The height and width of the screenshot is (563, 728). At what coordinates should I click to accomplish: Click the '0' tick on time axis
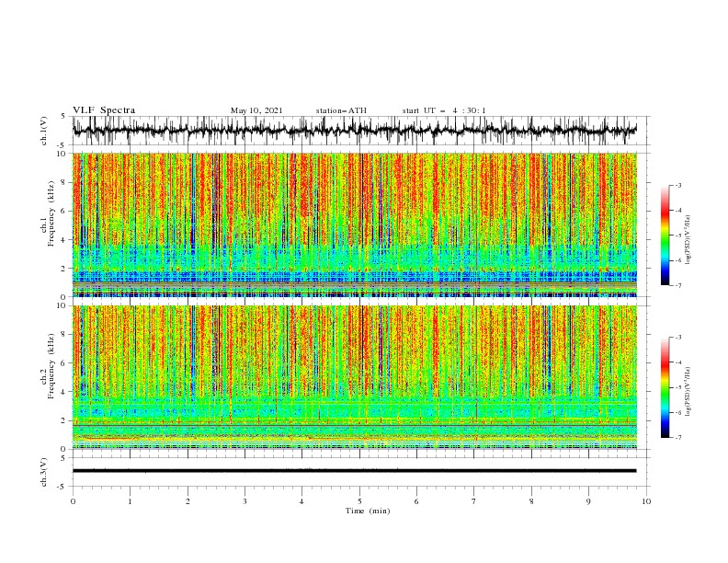pos(73,501)
